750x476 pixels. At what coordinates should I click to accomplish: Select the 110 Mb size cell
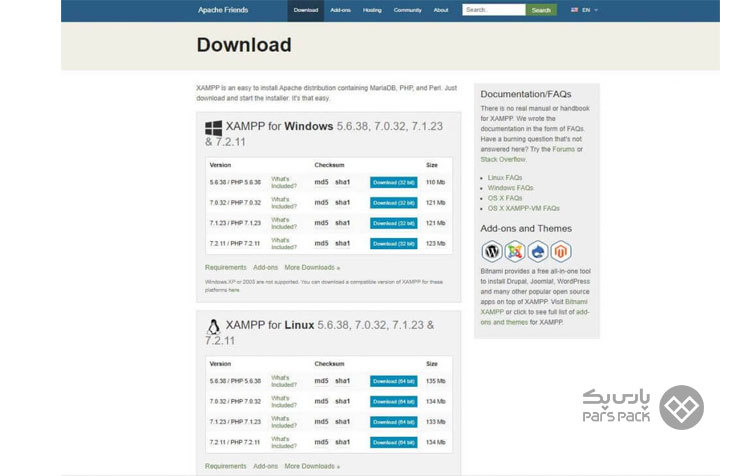point(435,182)
